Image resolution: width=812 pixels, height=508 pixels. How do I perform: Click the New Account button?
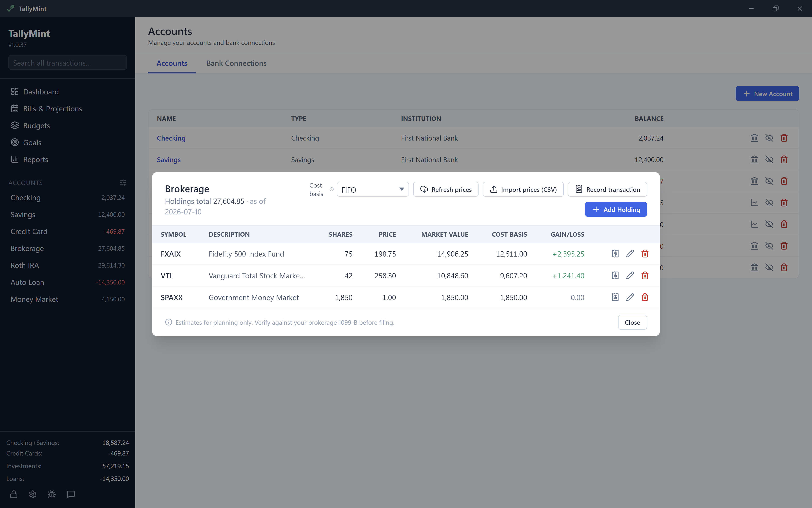tap(767, 94)
